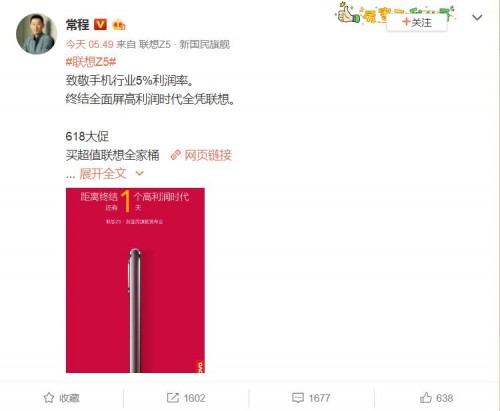Click the arrow next to 展开全文

140,173
